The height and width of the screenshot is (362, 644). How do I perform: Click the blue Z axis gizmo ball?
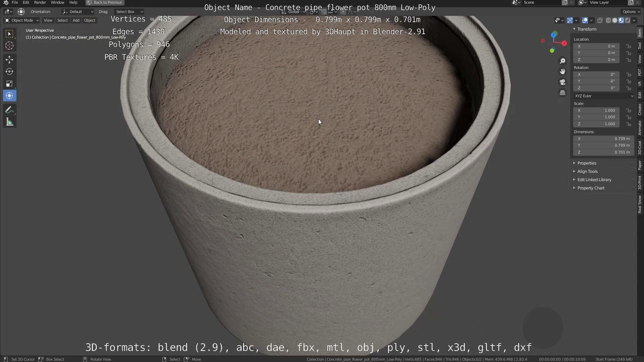pos(554,34)
